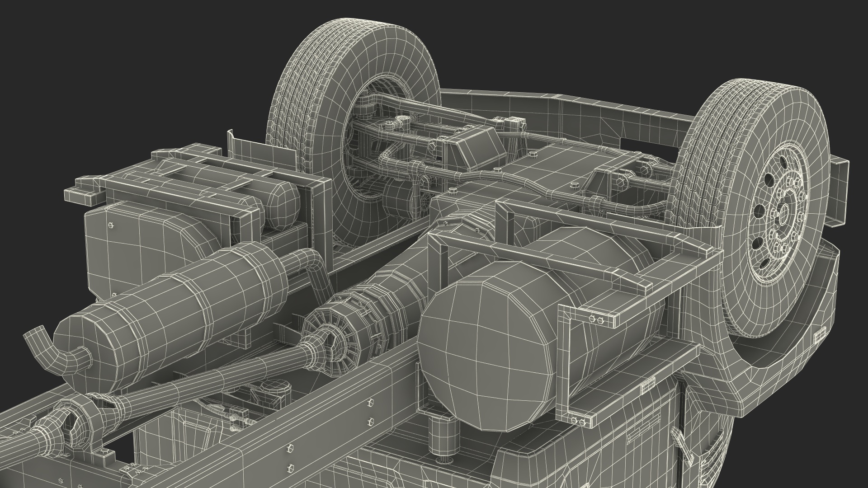Click the two bolts on tank bracket
Image resolution: width=868 pixels, height=488 pixels.
596,320
